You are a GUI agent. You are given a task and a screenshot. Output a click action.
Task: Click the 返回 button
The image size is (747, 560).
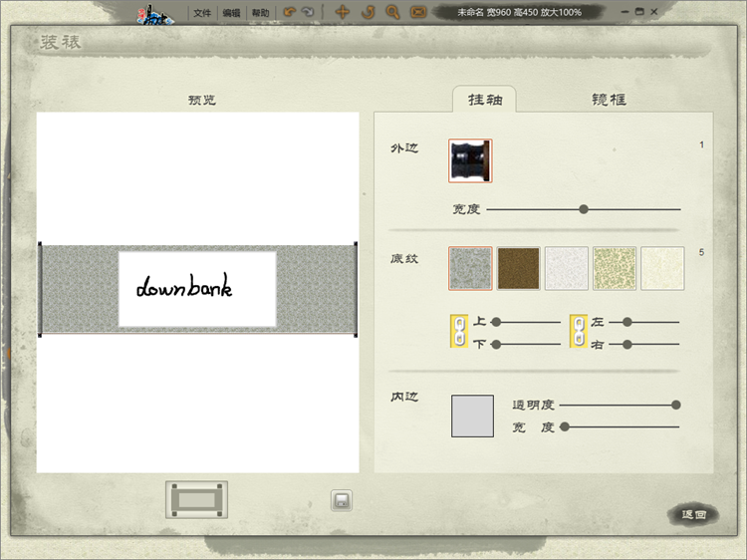tap(693, 515)
